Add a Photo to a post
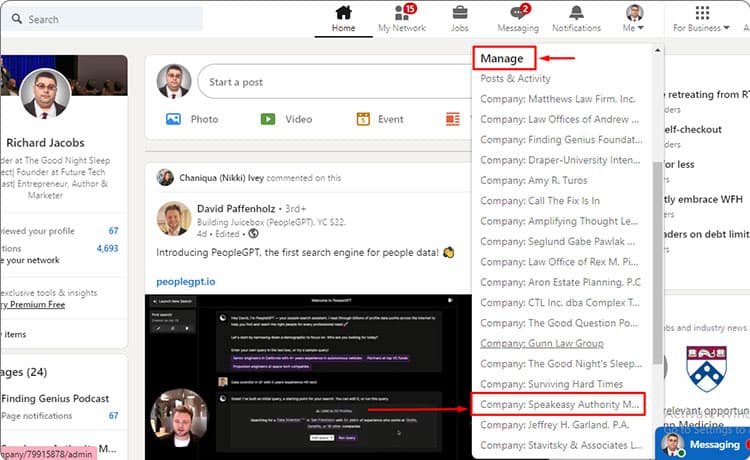 pos(192,119)
